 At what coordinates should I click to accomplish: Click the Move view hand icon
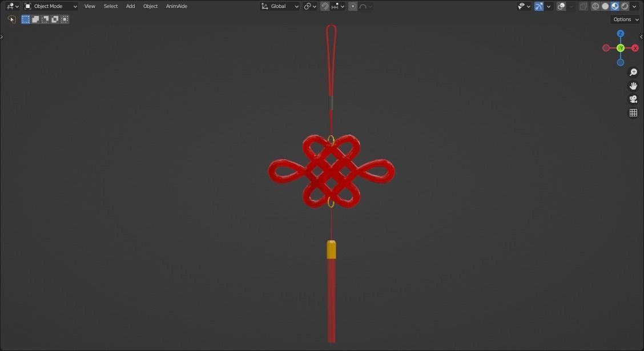coord(633,86)
